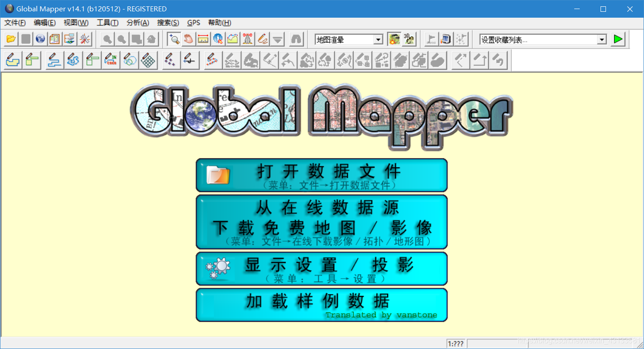Toggle the 3D view button
644x349 pixels.
[409, 39]
